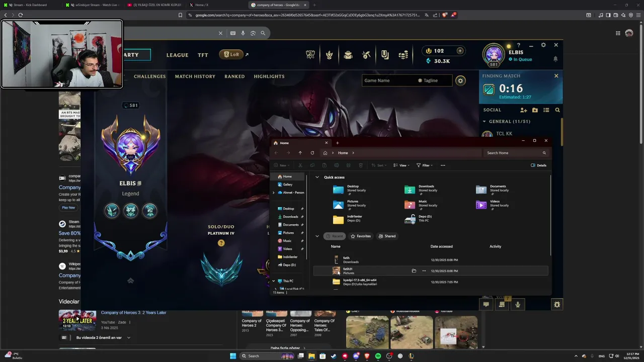Click the Videos shortcut in Explorer sidebar
This screenshot has height=362, width=644.
(287, 249)
